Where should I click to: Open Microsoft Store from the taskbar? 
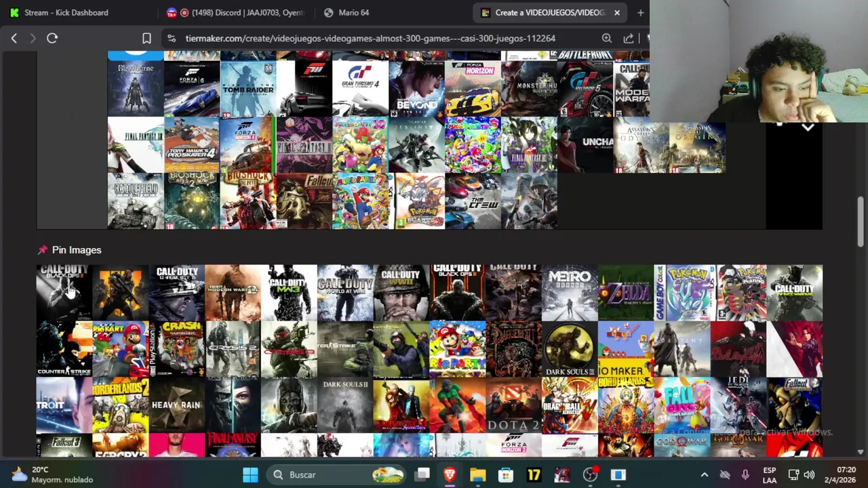tap(506, 475)
